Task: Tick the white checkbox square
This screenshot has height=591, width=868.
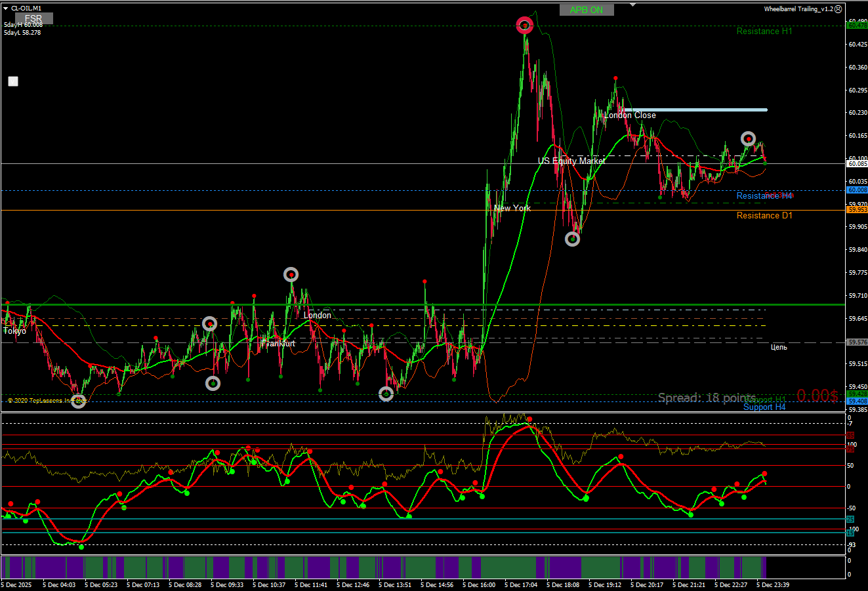Action: click(13, 81)
